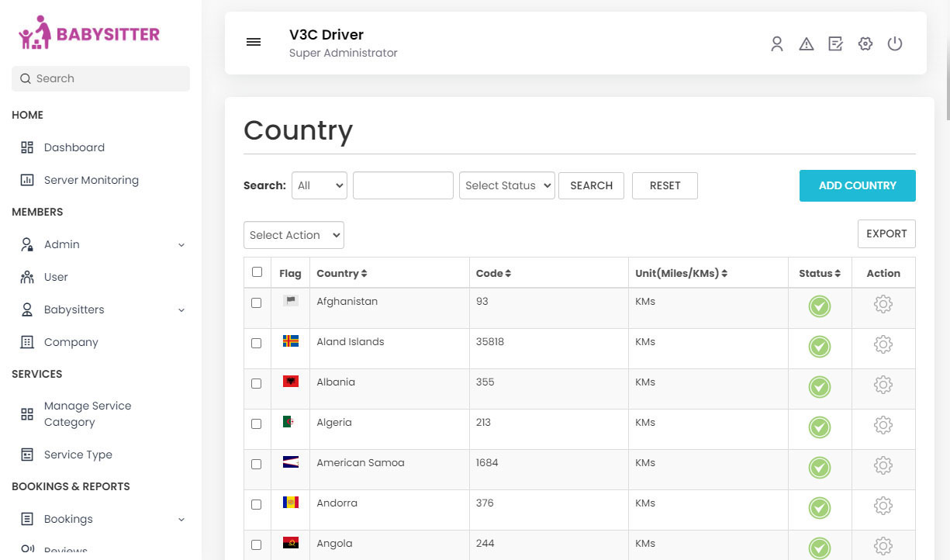Viewport: 950px width, 560px height.
Task: Click the EXPORT button
Action: 886,233
